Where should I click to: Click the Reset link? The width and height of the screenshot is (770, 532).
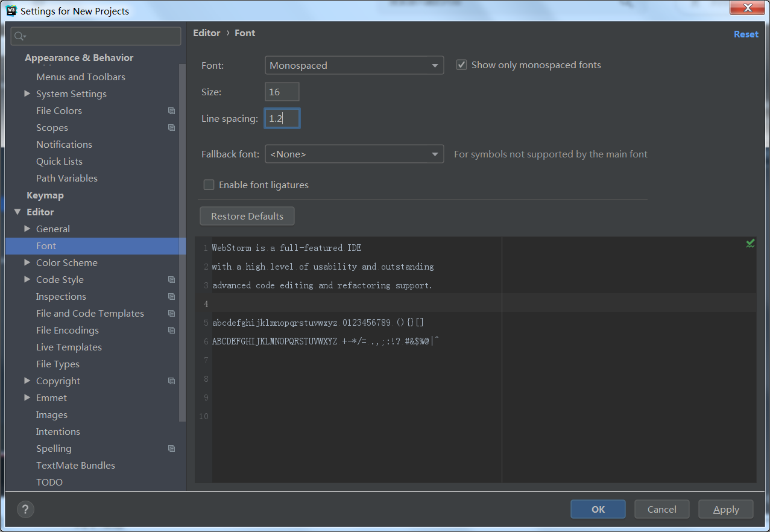tap(746, 34)
